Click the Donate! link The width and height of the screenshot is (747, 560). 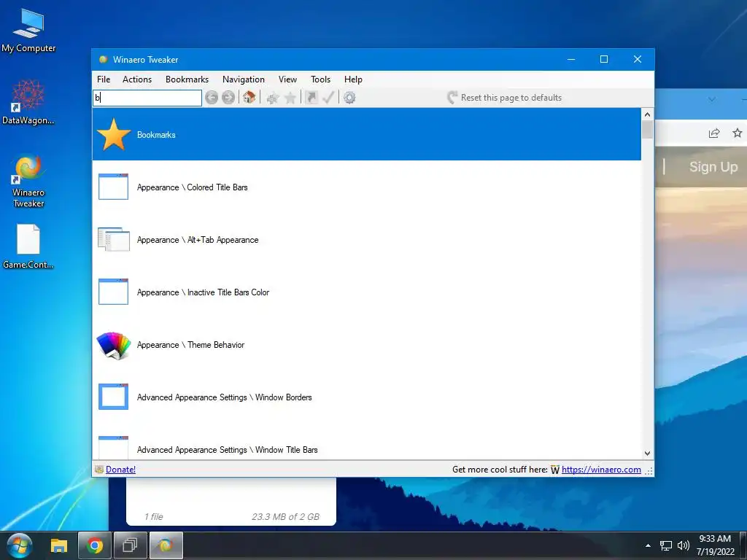tap(120, 470)
